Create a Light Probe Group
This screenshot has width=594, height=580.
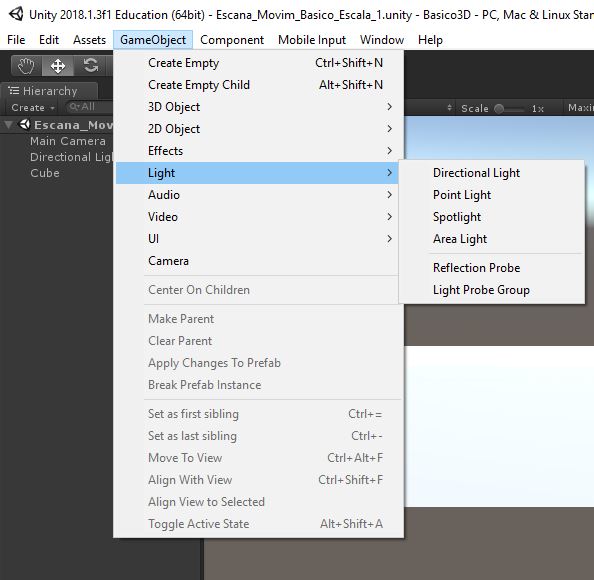(x=492, y=290)
